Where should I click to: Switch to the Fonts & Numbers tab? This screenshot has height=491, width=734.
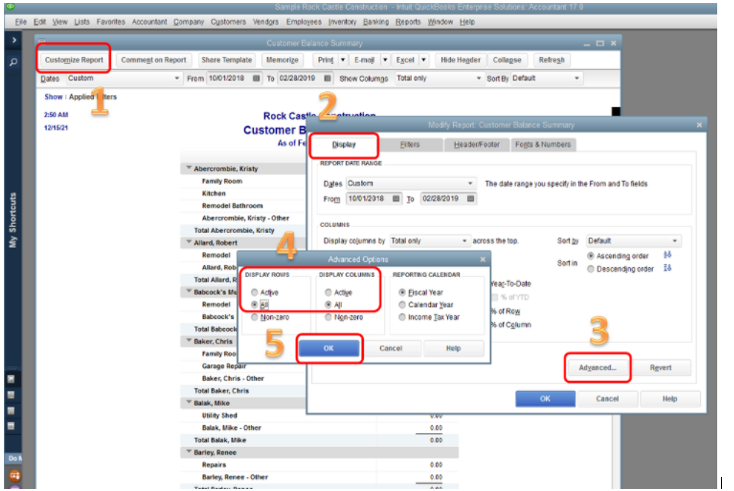[542, 145]
